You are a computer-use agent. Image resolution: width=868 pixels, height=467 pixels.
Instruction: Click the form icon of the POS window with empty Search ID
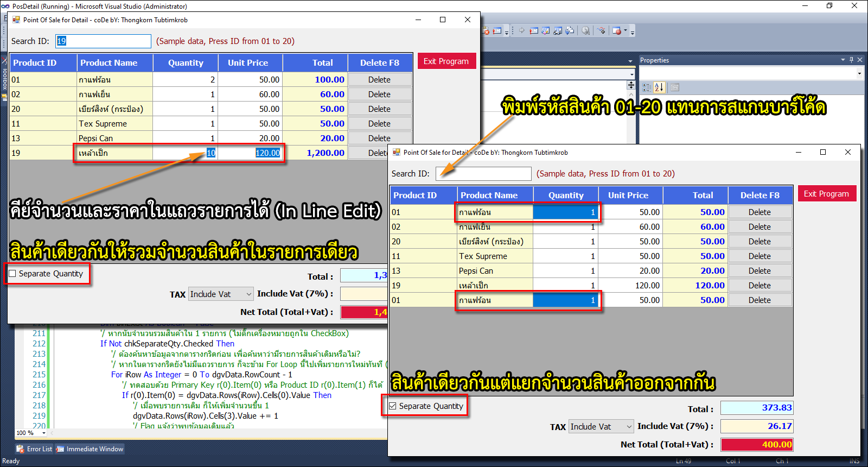pos(396,152)
